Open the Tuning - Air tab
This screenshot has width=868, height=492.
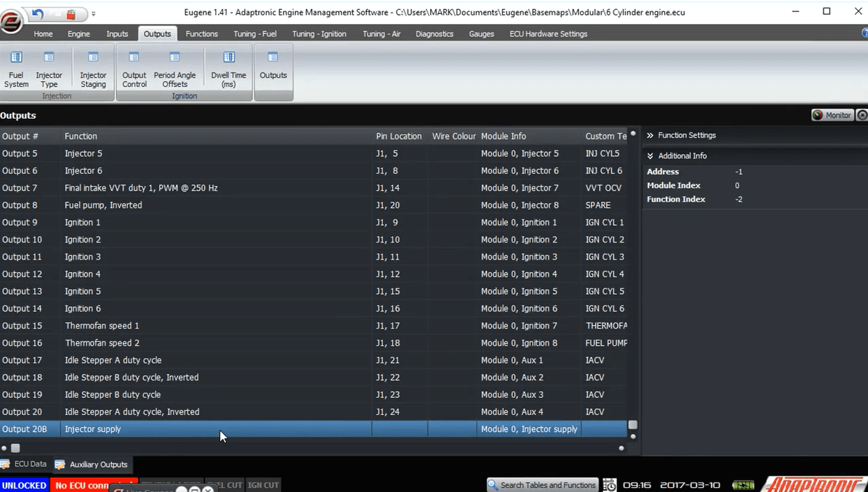click(x=382, y=34)
